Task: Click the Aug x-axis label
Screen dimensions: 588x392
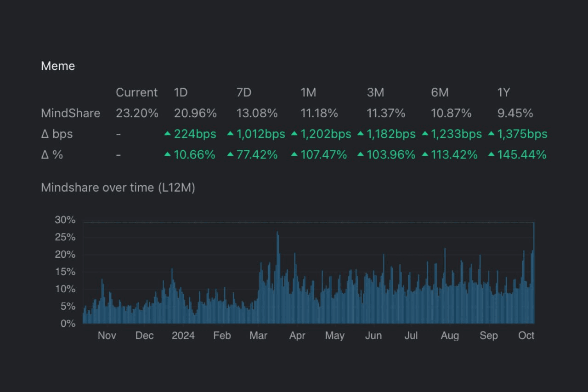Action: (450, 335)
